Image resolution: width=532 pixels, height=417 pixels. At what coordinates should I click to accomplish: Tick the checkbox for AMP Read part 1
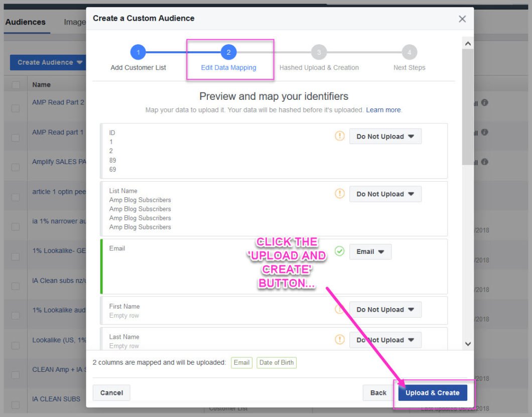click(16, 138)
